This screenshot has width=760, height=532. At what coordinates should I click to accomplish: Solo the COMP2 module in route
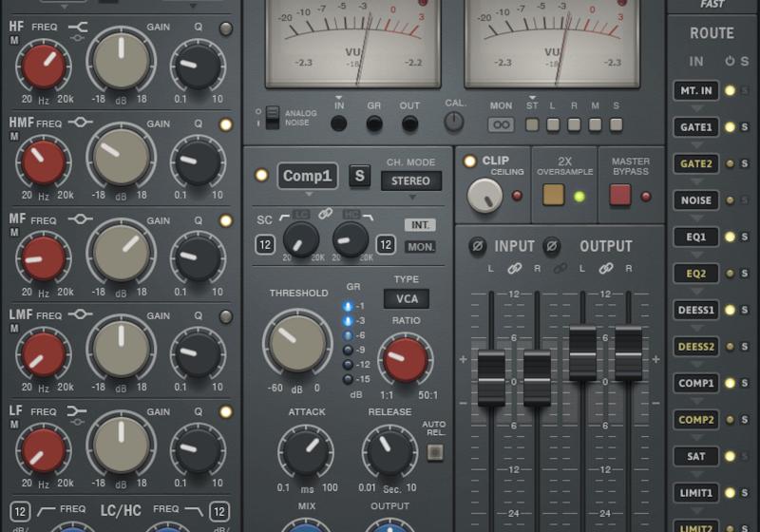[x=745, y=420]
